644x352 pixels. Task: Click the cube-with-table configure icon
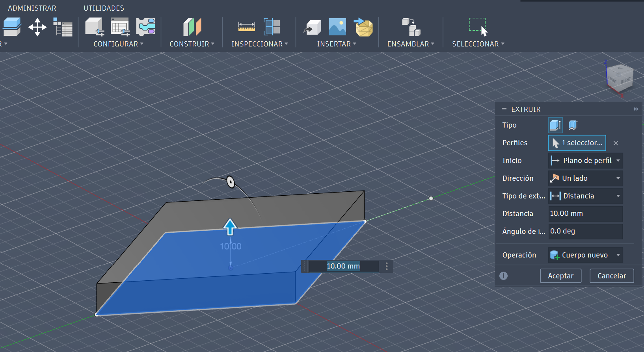pyautogui.click(x=95, y=27)
